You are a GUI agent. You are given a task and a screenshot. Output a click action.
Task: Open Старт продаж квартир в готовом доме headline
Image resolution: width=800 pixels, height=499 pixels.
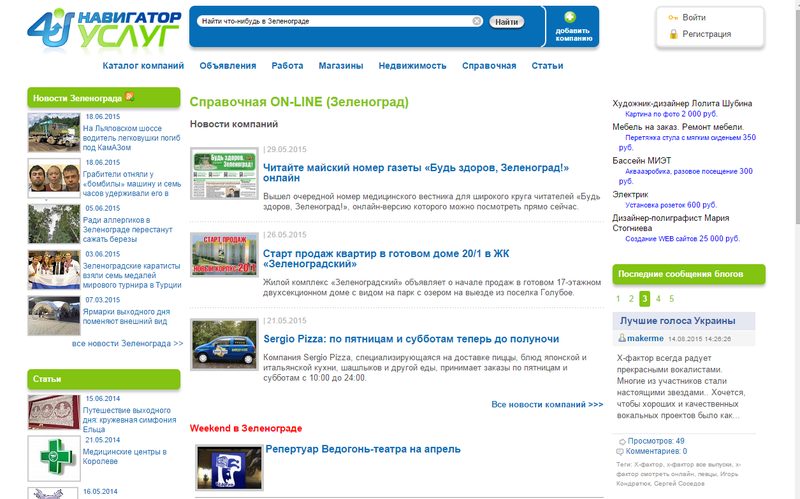[386, 259]
